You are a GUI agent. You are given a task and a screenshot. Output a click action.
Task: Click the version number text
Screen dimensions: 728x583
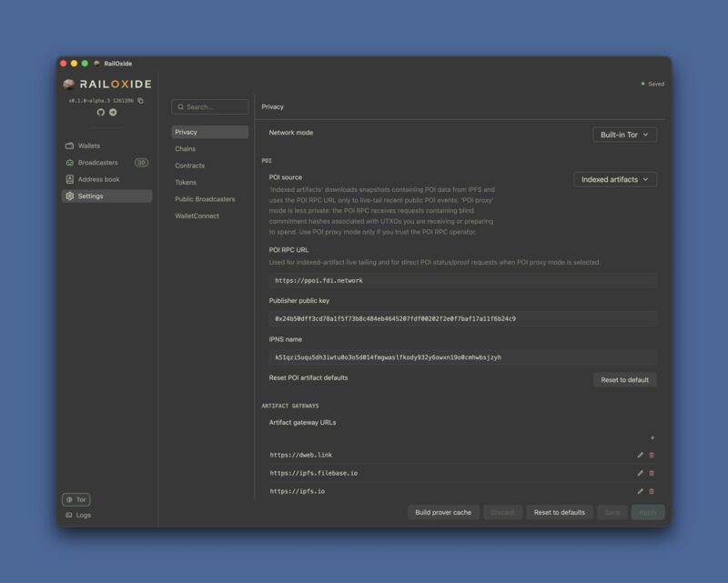click(101, 101)
